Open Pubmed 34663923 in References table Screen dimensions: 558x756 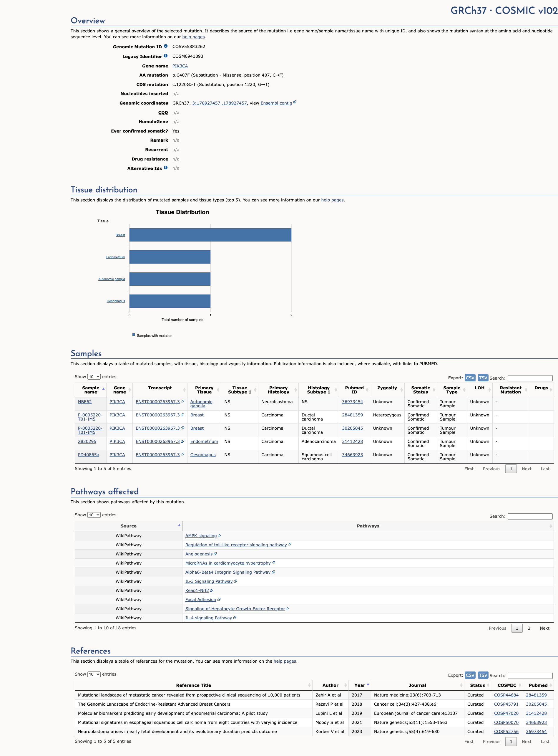(x=536, y=722)
